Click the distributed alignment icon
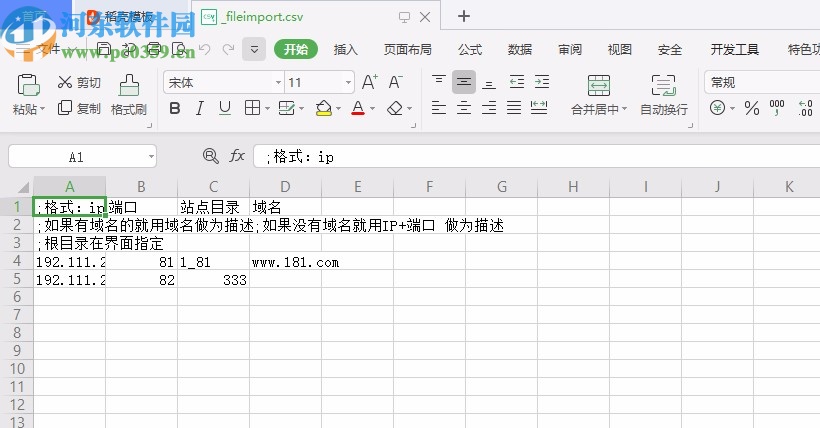Screen dimensions: 820x428 point(539,108)
